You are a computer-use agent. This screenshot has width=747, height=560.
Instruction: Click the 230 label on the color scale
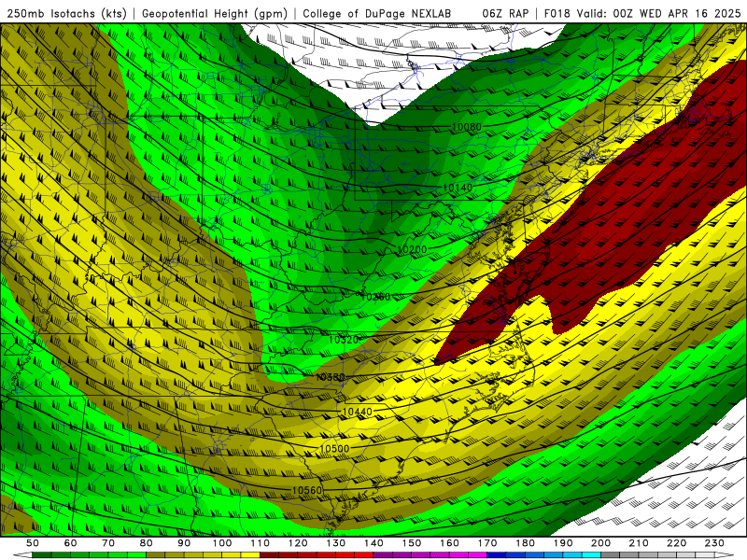click(715, 543)
